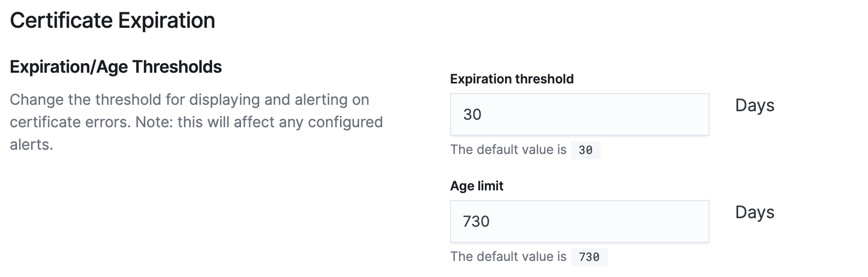Click the default value badge showing 30
The height and width of the screenshot is (277, 868).
pos(585,150)
